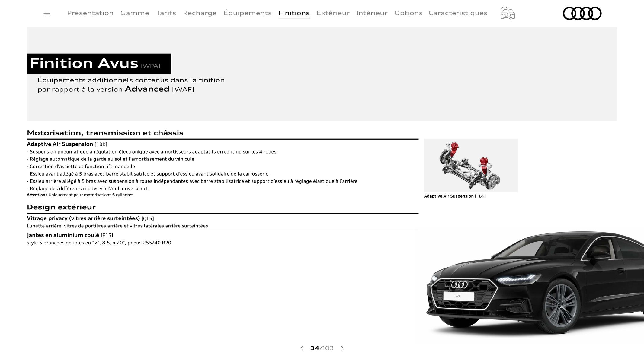Screen dimensions: 644x362
Task: Click the [WPA] code next to title
Action: tap(150, 66)
